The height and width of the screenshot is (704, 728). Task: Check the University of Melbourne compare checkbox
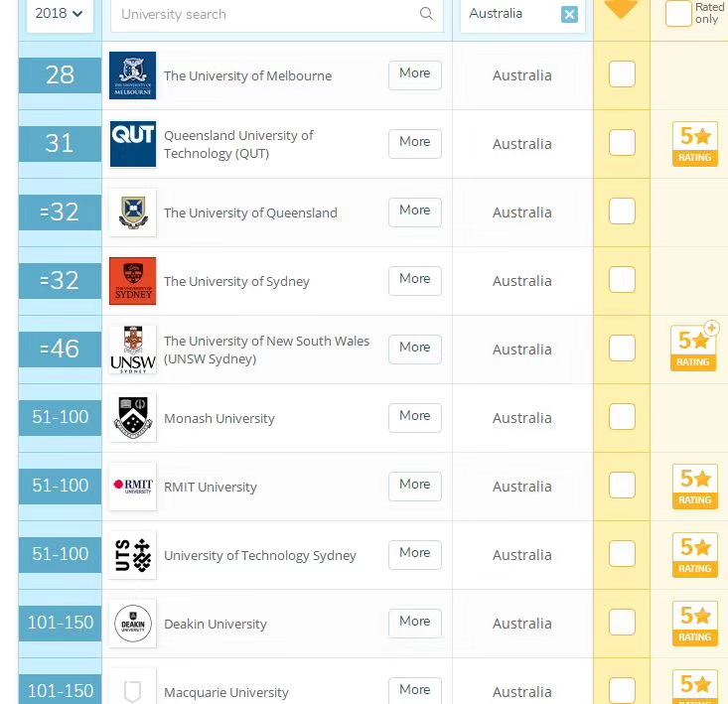pyautogui.click(x=622, y=74)
